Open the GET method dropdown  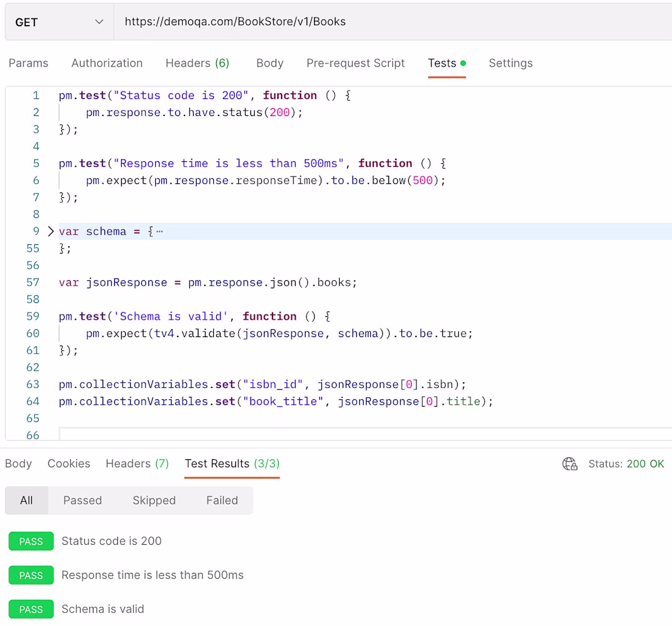(59, 22)
